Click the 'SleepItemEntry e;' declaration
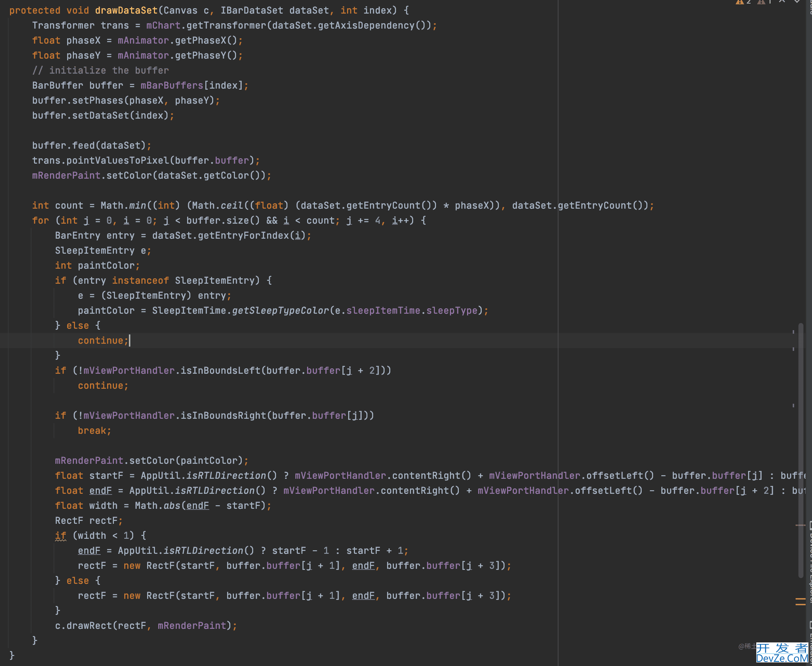Screen dimensions: 812x666 (x=103, y=250)
